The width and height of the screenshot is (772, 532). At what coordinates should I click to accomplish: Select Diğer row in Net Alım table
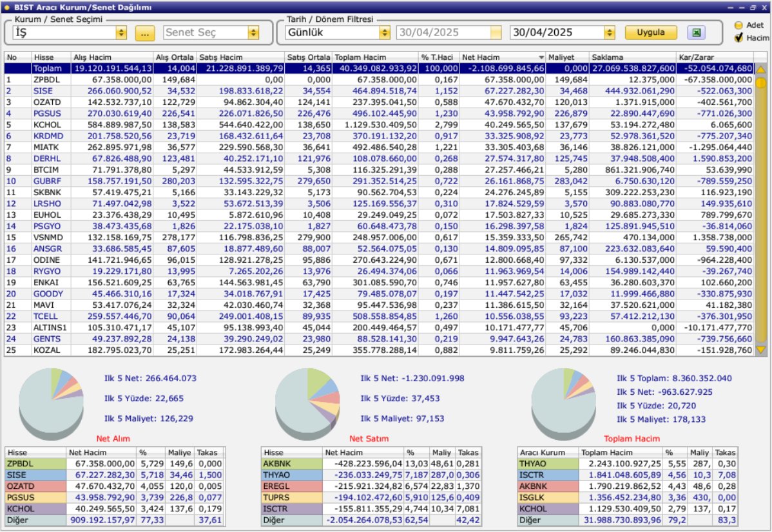point(115,520)
